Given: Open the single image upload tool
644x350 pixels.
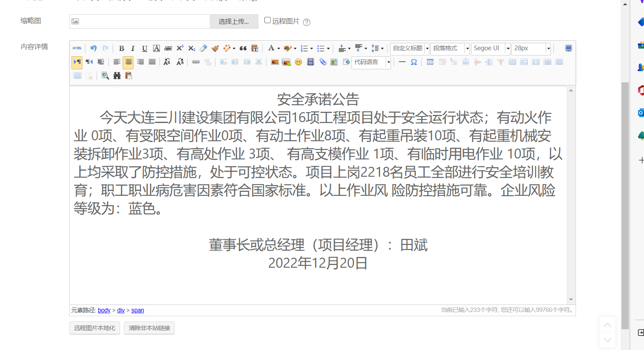Looking at the screenshot, I should click(x=275, y=62).
